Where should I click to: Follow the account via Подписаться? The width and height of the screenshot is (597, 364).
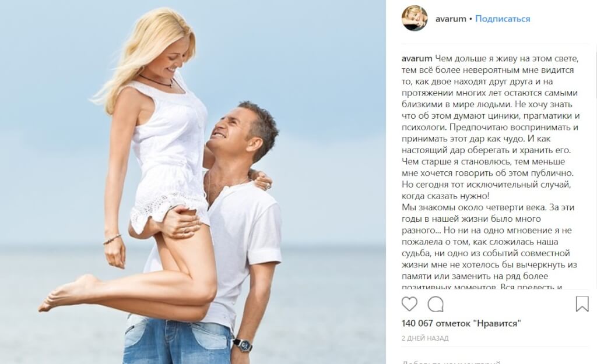pos(503,19)
